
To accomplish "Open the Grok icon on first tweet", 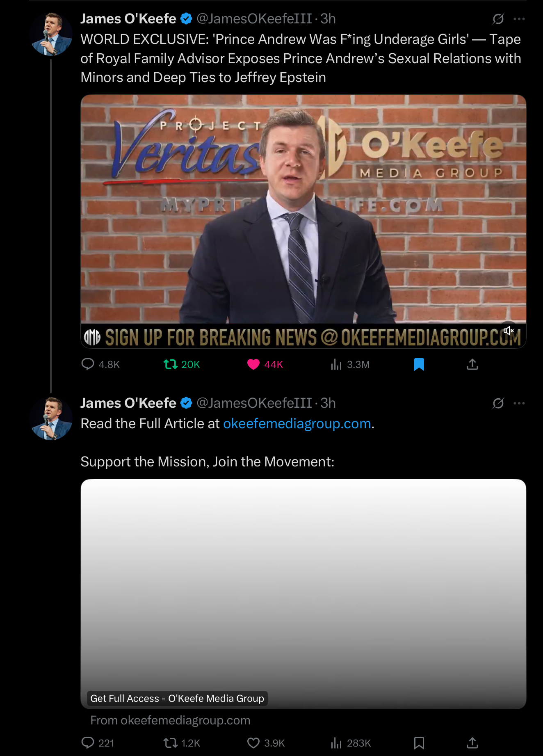I will [498, 19].
